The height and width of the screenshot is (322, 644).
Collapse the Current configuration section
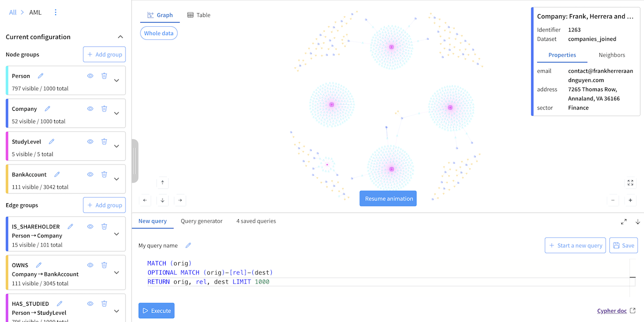[x=120, y=37]
